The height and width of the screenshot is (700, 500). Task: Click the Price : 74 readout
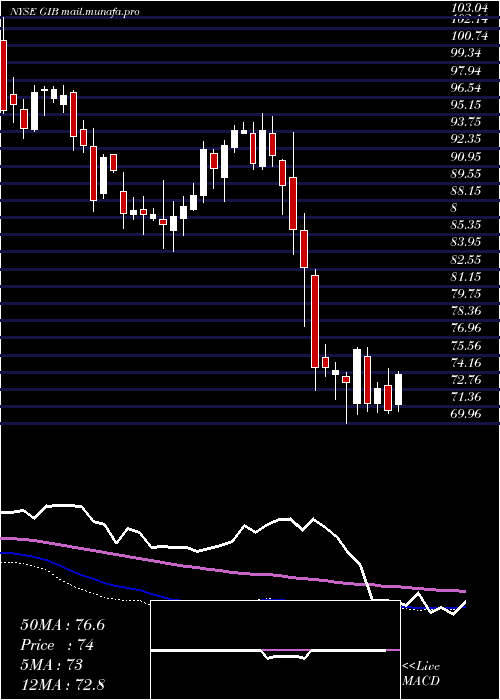57,645
